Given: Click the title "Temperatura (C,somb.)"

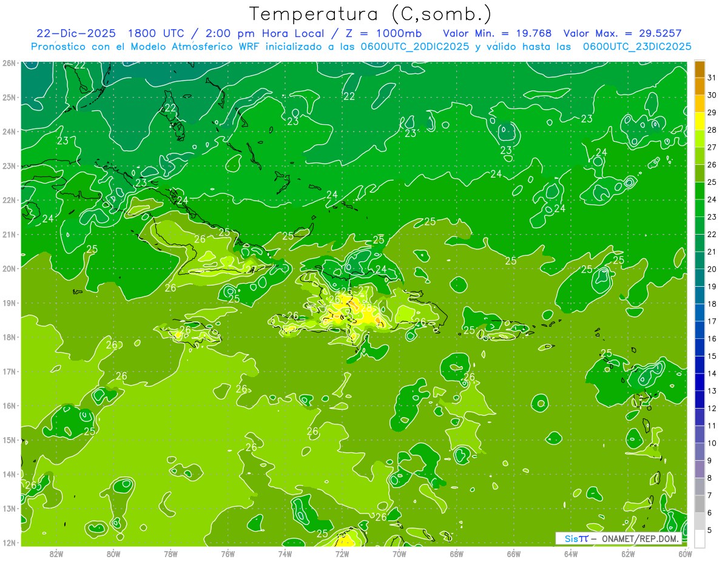Looking at the screenshot, I should [x=371, y=14].
